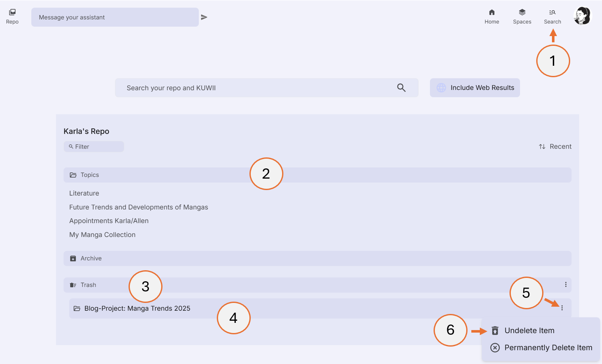Click the send arrow next to assistant message box
The height and width of the screenshot is (364, 602).
click(204, 17)
